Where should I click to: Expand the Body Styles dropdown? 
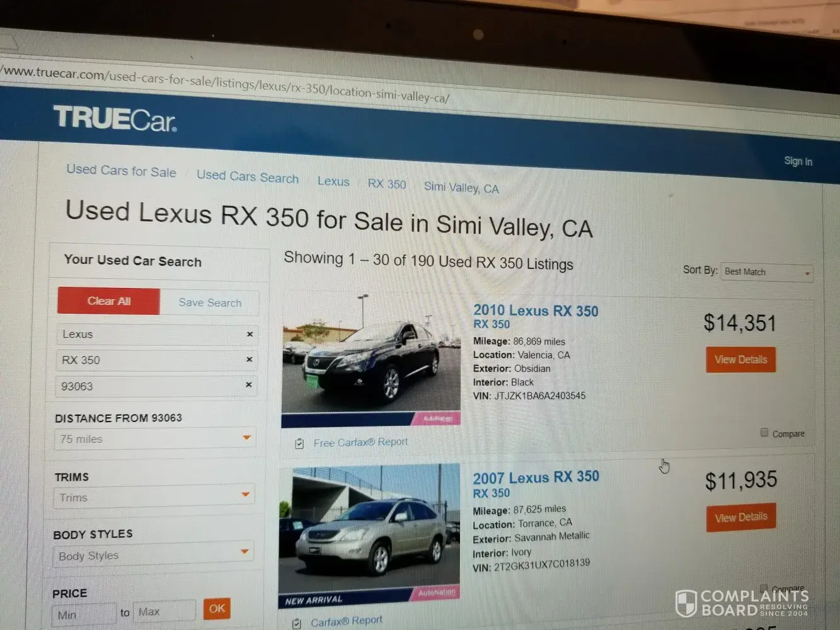tap(153, 554)
